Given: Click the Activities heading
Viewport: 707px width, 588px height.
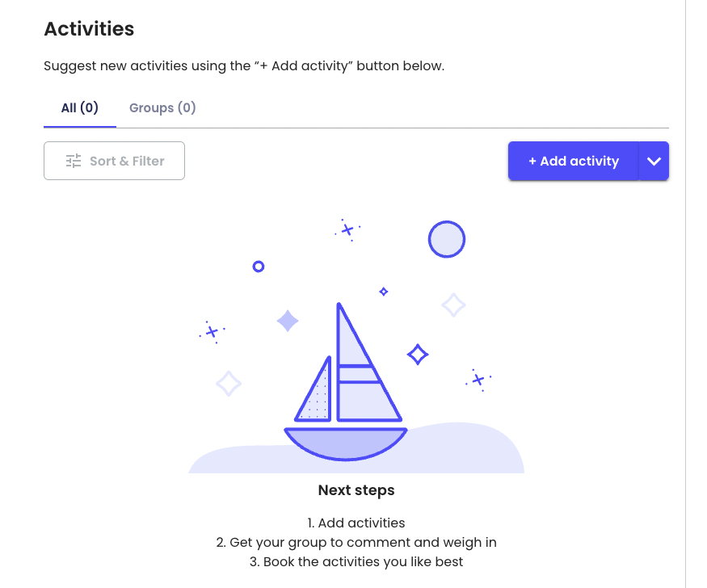Looking at the screenshot, I should [x=89, y=29].
